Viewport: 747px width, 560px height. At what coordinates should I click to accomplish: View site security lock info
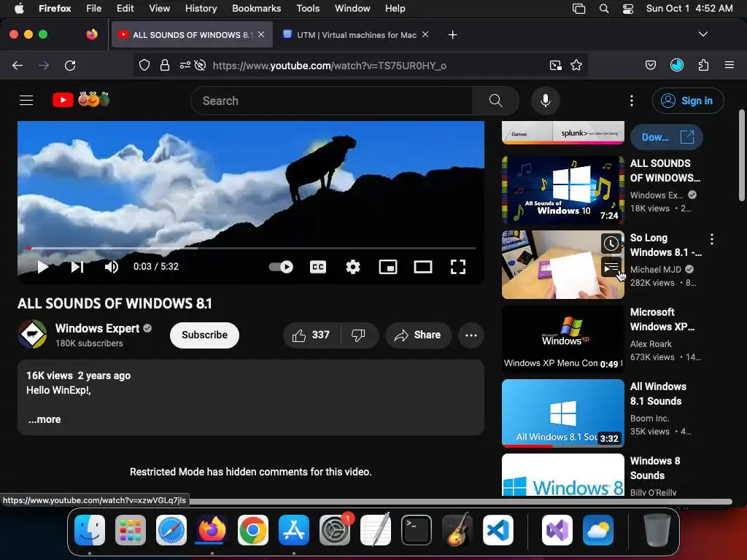164,65
